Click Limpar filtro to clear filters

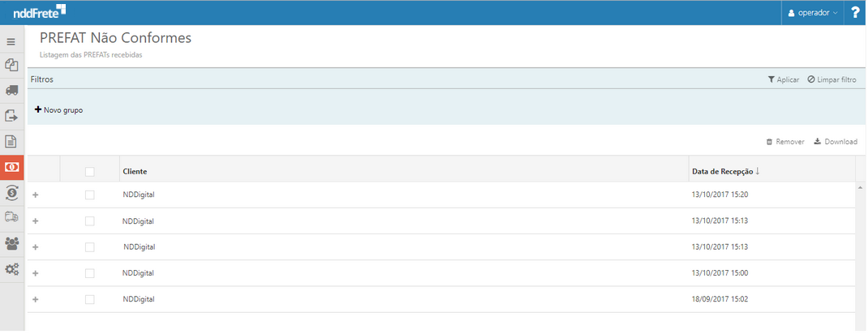(831, 79)
